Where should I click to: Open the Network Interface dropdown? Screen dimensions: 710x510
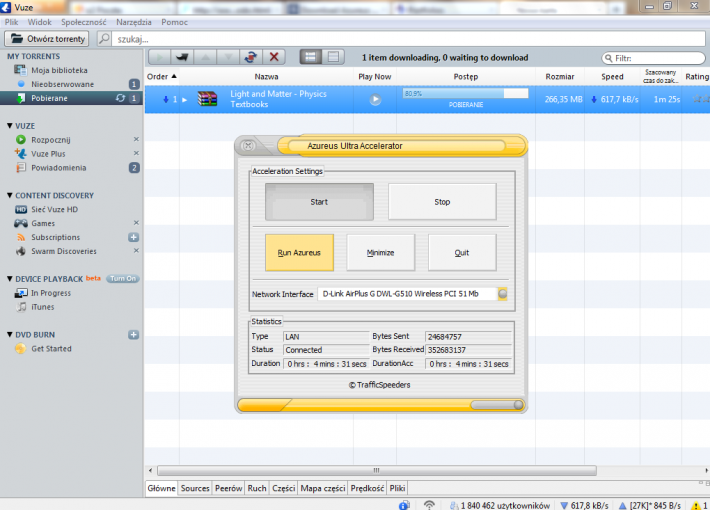(x=503, y=294)
